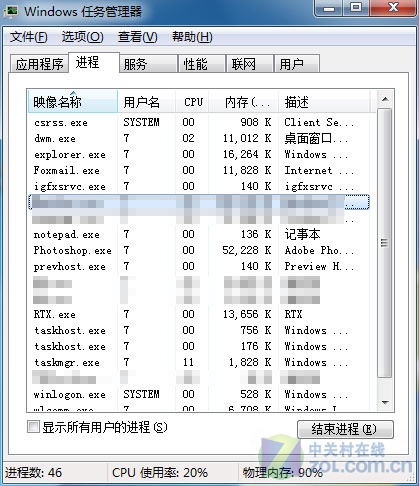419x486 pixels.
Task: Go to the 联网 tab
Action: click(x=250, y=64)
